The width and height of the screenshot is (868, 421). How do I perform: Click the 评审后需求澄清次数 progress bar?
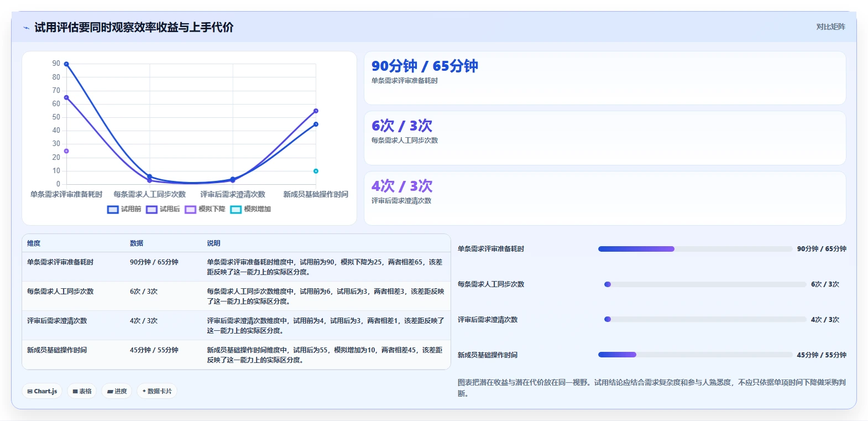pyautogui.click(x=705, y=319)
